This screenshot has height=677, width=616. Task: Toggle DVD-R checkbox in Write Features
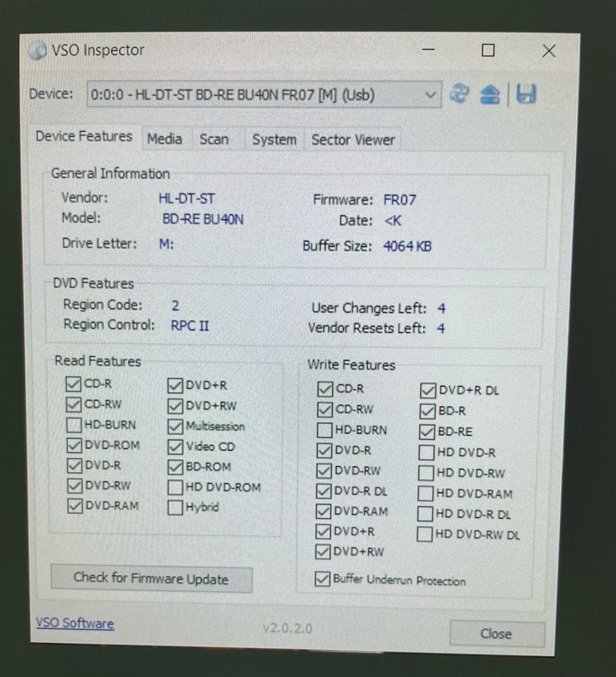[324, 451]
